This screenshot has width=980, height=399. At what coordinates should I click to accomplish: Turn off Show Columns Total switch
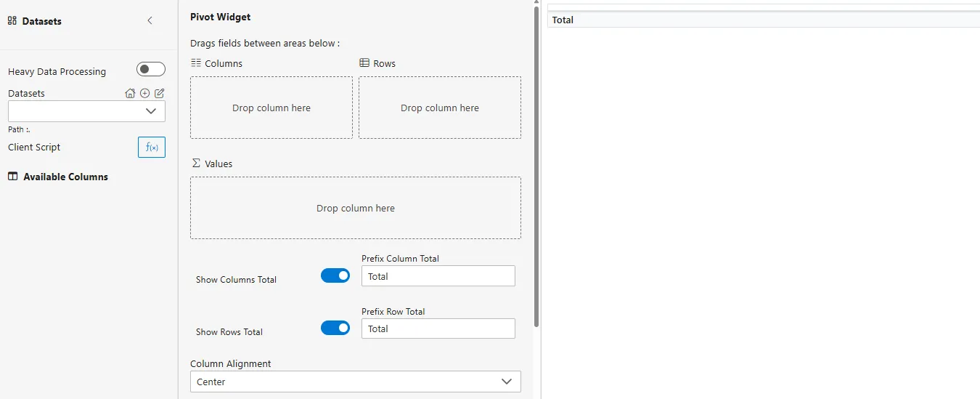pos(335,276)
